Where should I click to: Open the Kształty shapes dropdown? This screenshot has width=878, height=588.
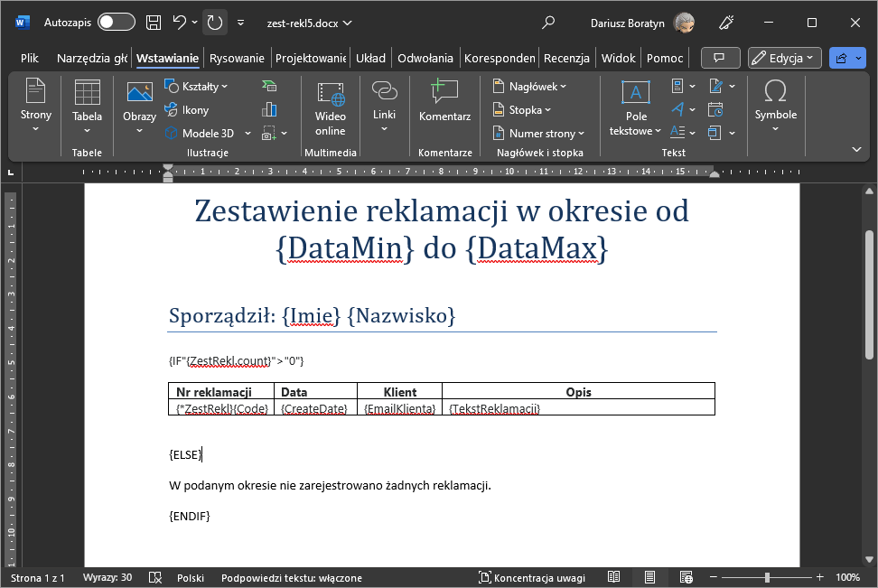pos(198,86)
